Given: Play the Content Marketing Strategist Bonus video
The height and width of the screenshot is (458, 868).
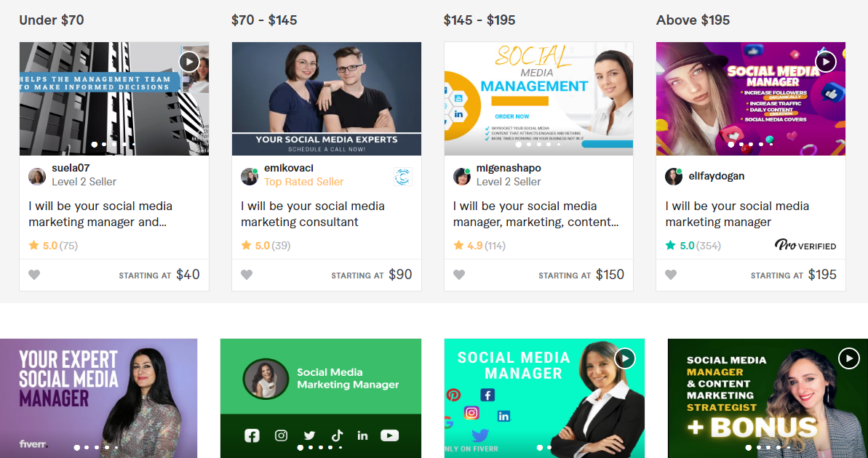Looking at the screenshot, I should [x=848, y=358].
